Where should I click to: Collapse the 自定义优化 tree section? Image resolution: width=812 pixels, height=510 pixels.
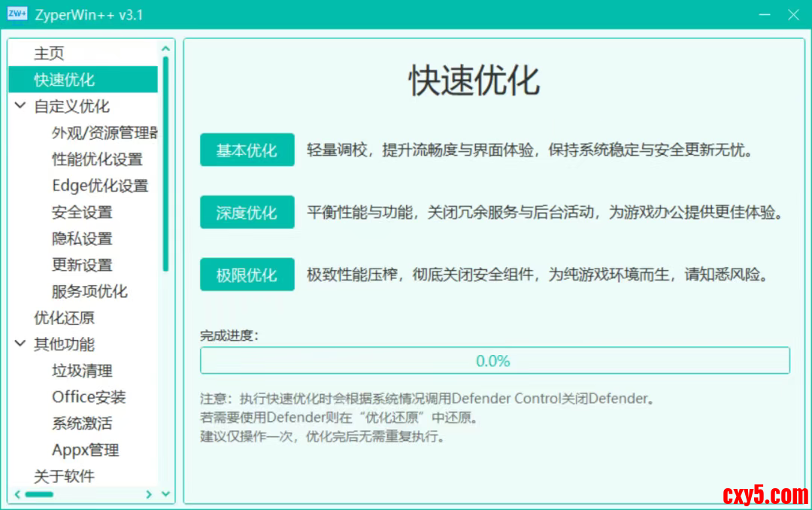coord(20,106)
